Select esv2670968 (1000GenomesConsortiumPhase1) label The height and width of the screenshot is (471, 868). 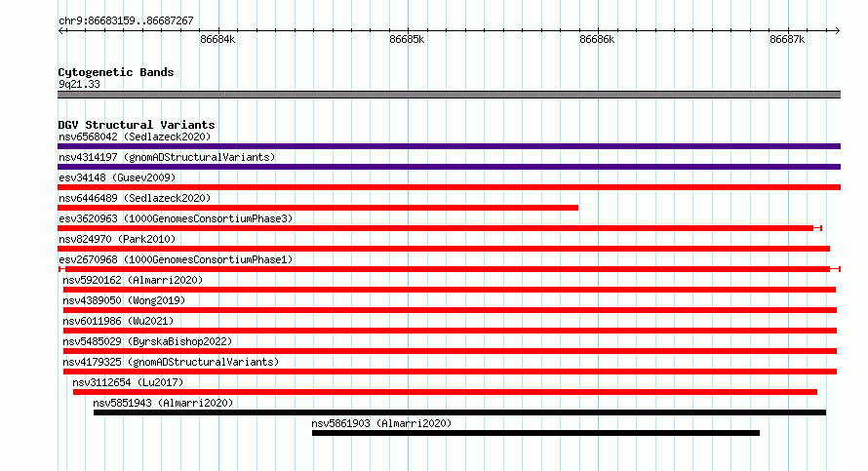pyautogui.click(x=176, y=259)
